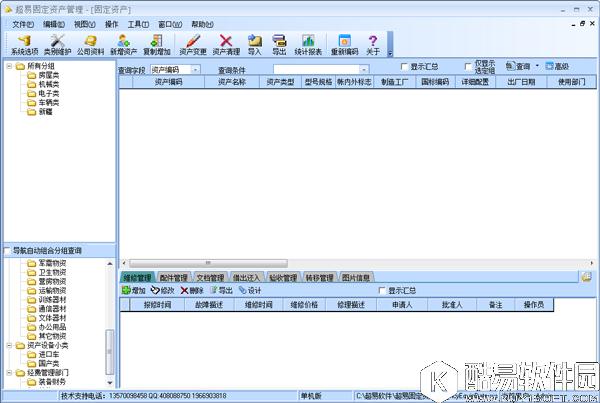
Task: Click the asset grid horizontal scrollbar thumb
Action: pyautogui.click(x=208, y=263)
